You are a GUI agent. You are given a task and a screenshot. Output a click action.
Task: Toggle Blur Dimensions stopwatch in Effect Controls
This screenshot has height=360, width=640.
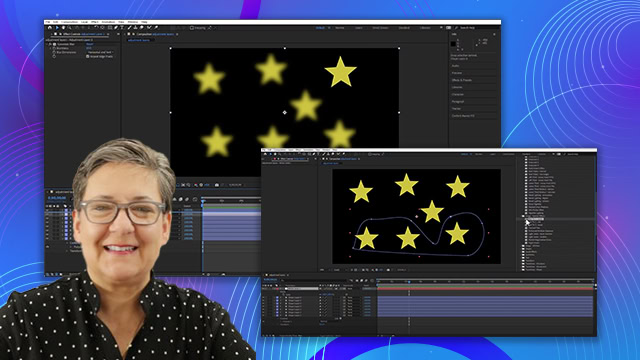pyautogui.click(x=54, y=52)
